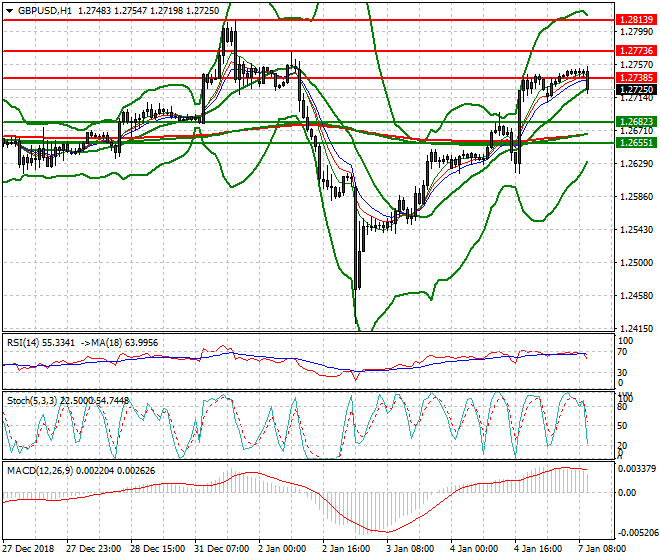Click the 1.25860 price scale value

pos(637,197)
